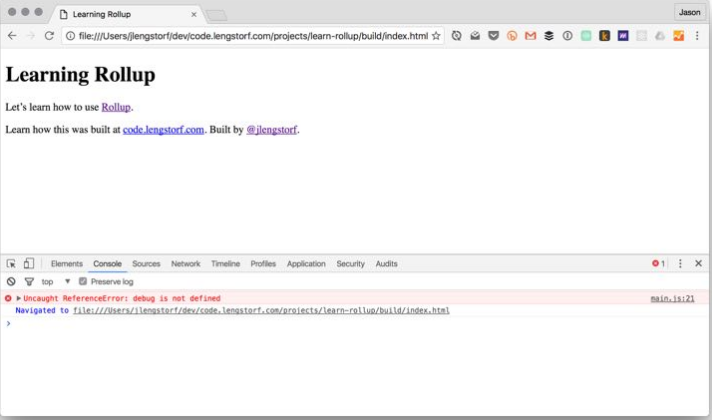The height and width of the screenshot is (420, 712).
Task: Open DevTools customize three-dot menu
Action: (680, 264)
